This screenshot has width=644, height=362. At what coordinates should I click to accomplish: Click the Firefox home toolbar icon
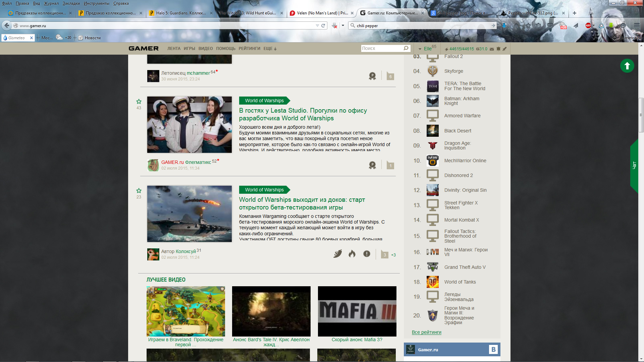click(x=516, y=25)
